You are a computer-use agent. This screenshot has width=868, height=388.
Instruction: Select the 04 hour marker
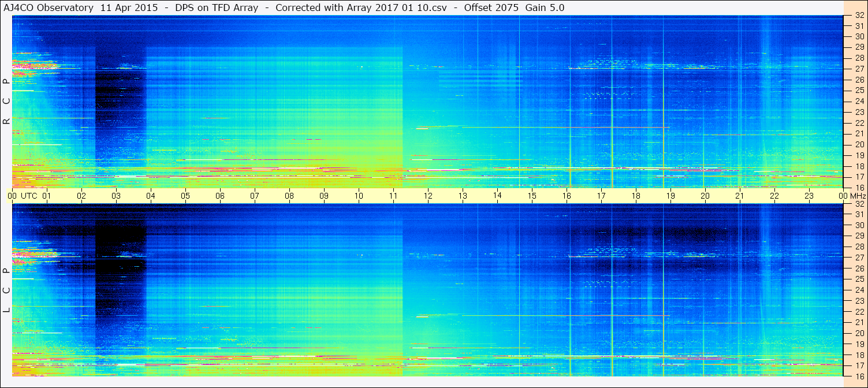[151, 196]
